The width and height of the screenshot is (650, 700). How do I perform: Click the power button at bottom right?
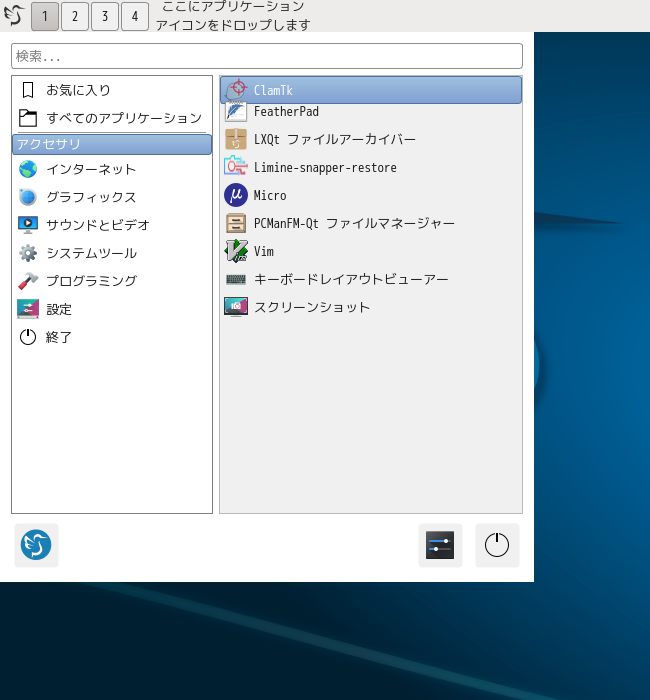pyautogui.click(x=497, y=545)
